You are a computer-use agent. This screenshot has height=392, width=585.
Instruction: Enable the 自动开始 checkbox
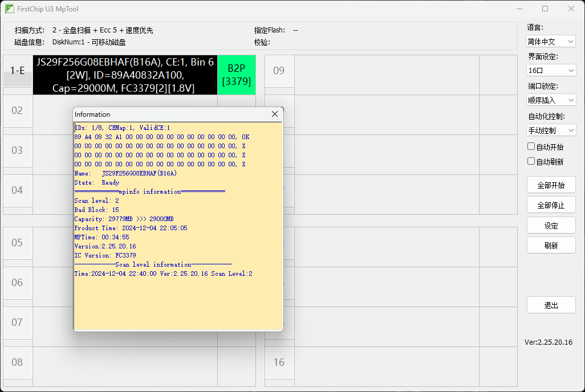click(x=531, y=146)
